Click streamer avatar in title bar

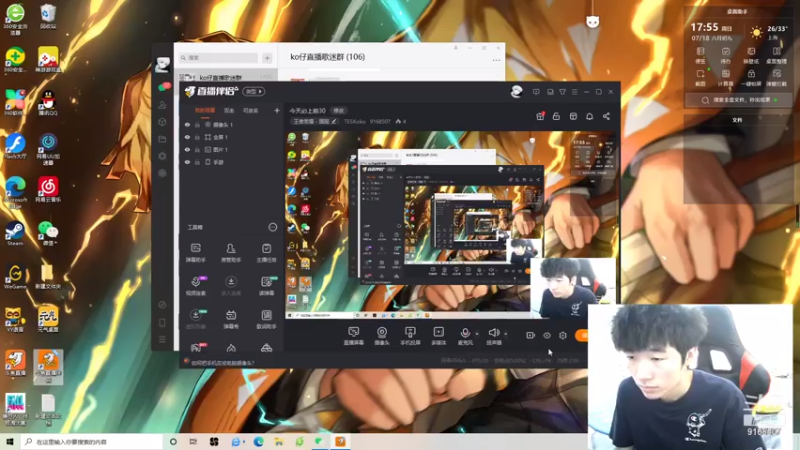(x=516, y=91)
